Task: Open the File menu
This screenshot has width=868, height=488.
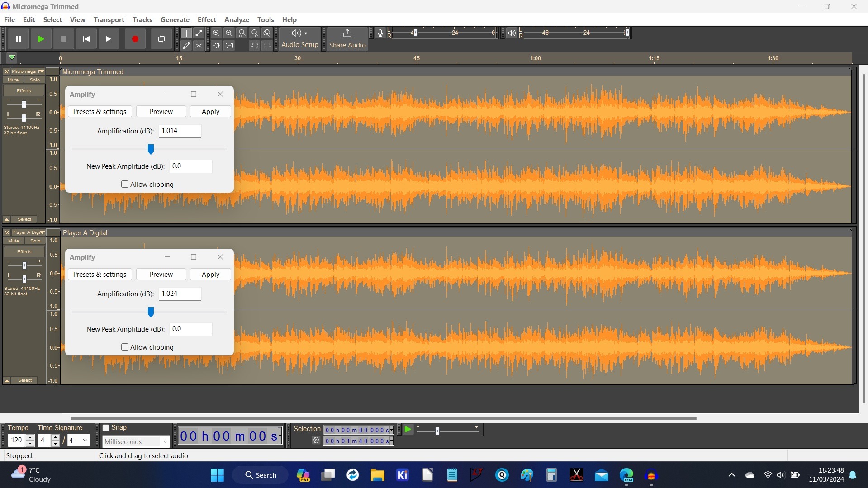Action: point(9,19)
